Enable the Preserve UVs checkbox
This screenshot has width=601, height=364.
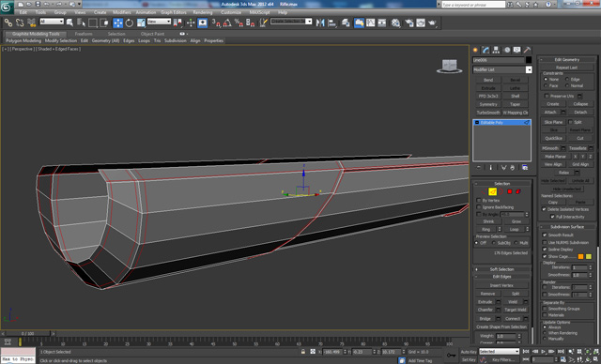pyautogui.click(x=547, y=96)
